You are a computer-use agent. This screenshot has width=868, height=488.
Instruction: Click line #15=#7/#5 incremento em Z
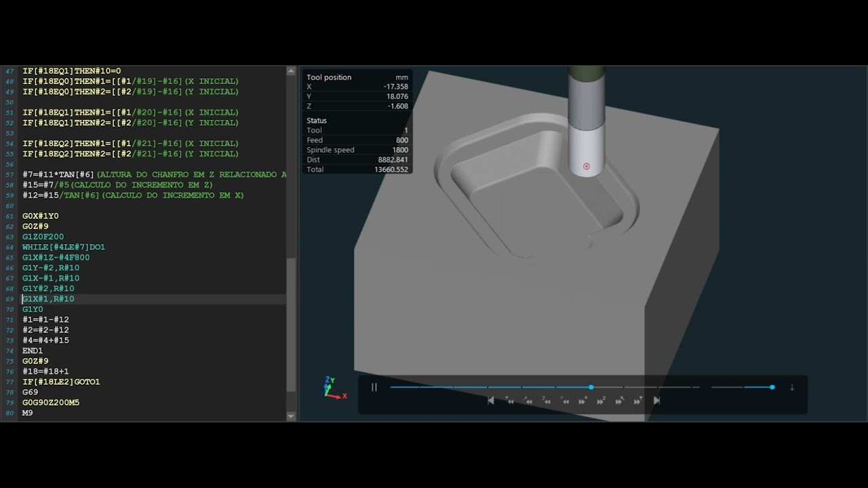pos(117,185)
